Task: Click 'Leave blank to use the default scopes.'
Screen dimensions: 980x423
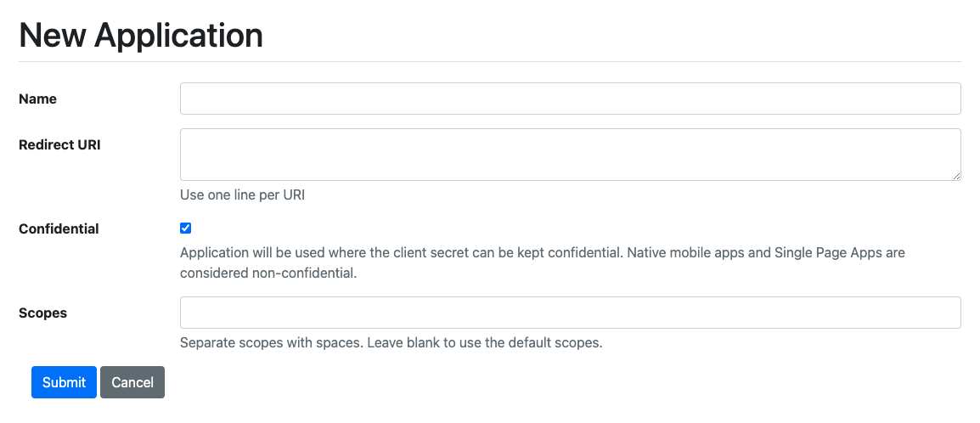Action: (x=485, y=343)
